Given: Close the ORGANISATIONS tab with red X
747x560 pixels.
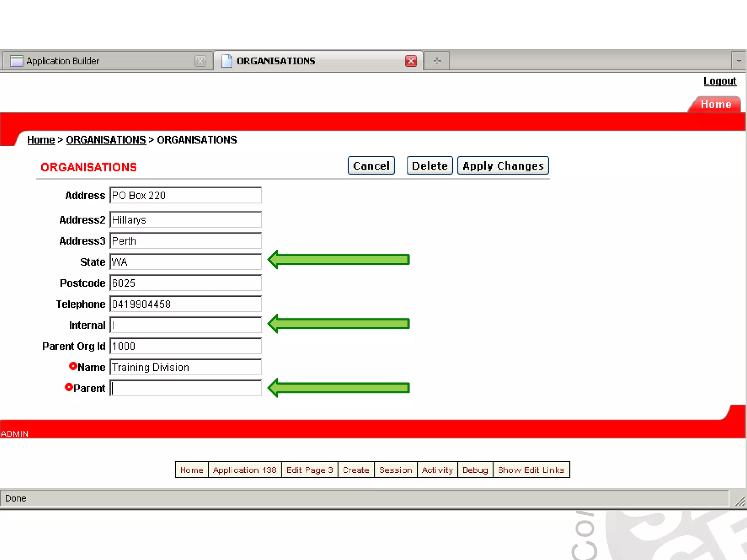Looking at the screenshot, I should (411, 61).
